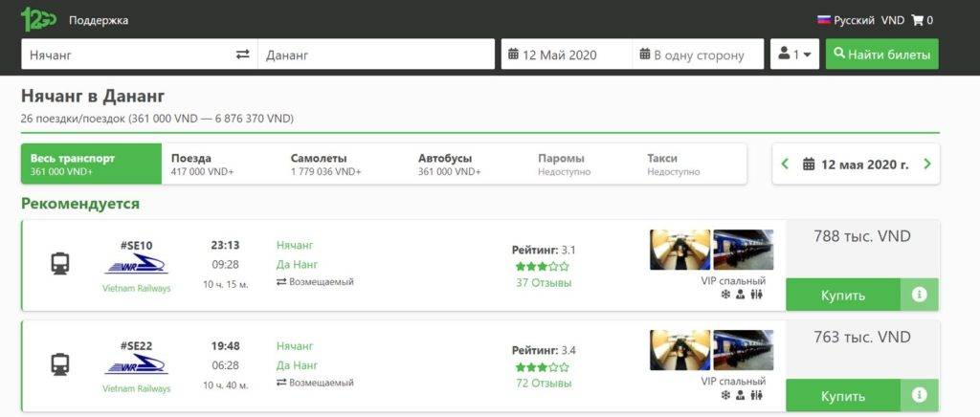Viewport: 980px width, 417px height.
Task: Go to next date with right chevron
Action: pyautogui.click(x=926, y=165)
